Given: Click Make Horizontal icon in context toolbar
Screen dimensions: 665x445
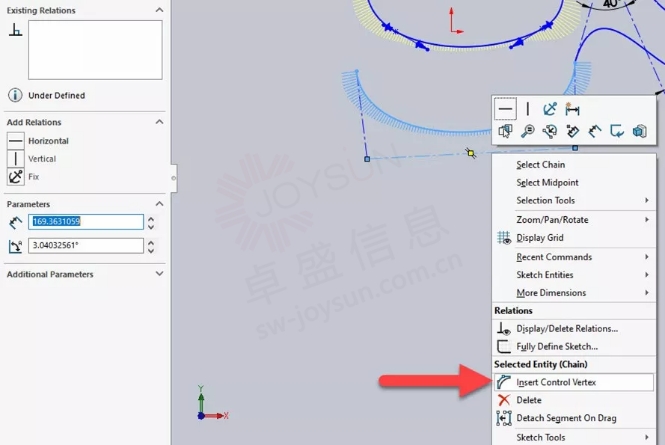Looking at the screenshot, I should 505,109.
